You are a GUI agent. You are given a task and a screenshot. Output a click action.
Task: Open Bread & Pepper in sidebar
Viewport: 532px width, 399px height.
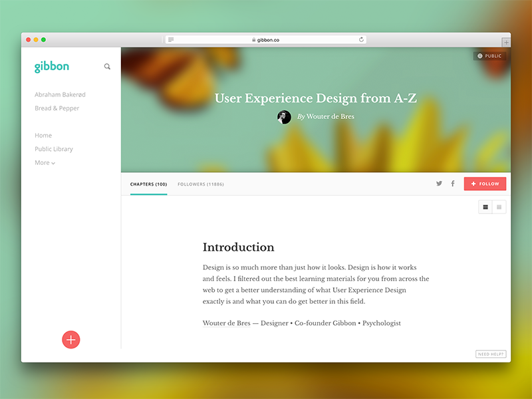click(x=57, y=108)
